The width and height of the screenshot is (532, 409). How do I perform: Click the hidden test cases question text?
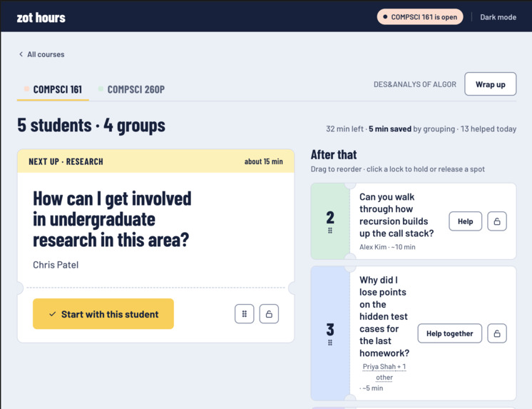tap(384, 317)
